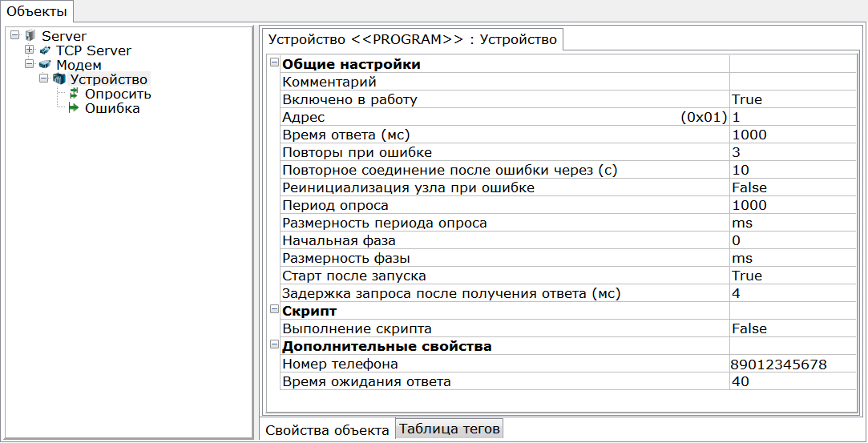The width and height of the screenshot is (868, 443).
Task: Select TCP Server in the tree
Action: (x=94, y=50)
